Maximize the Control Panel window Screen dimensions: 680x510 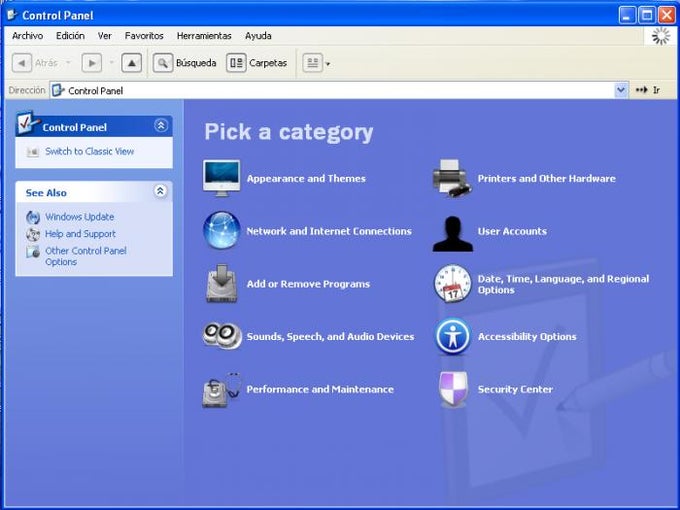tap(647, 16)
